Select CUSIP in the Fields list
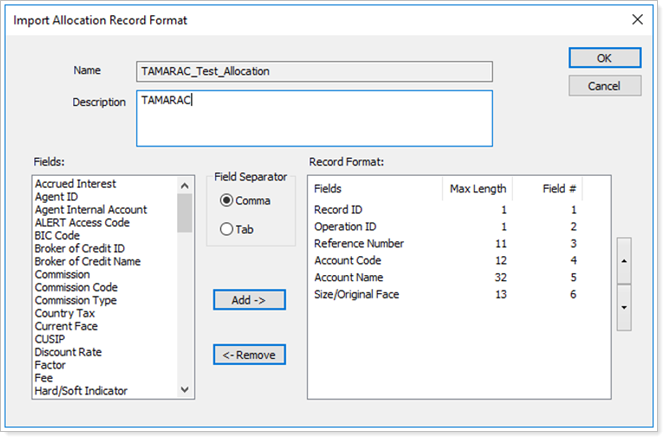 point(50,339)
